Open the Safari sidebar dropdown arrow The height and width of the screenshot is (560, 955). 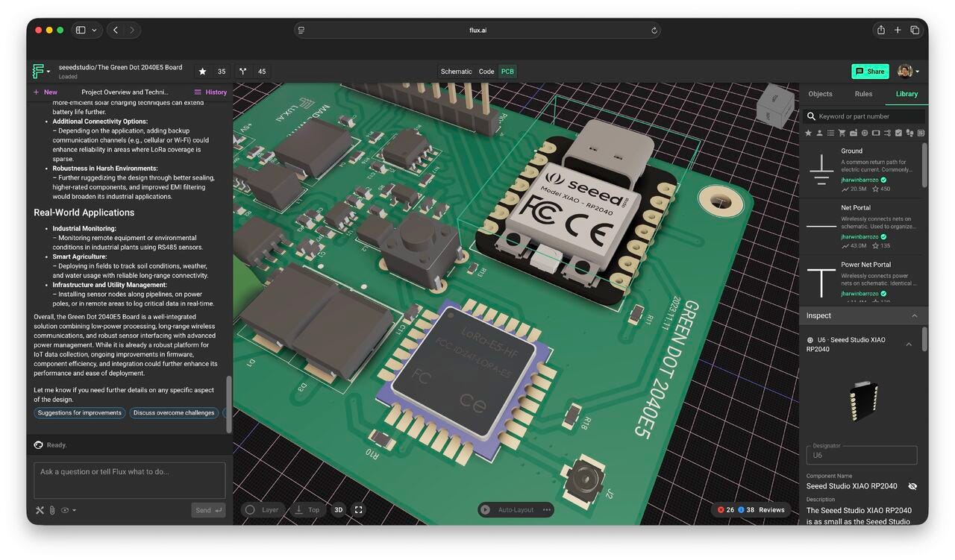[x=94, y=30]
